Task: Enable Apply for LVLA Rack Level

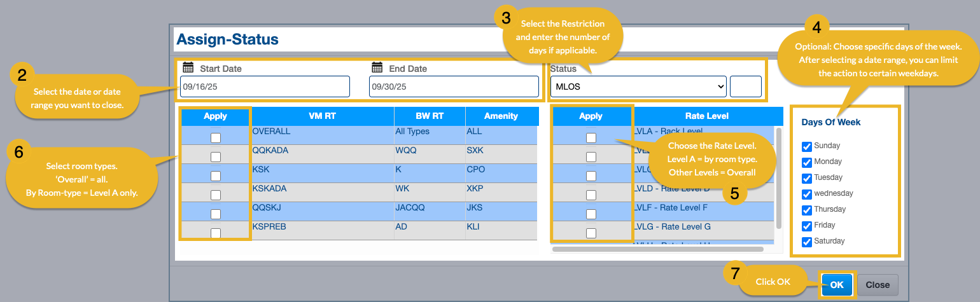Action: (591, 137)
